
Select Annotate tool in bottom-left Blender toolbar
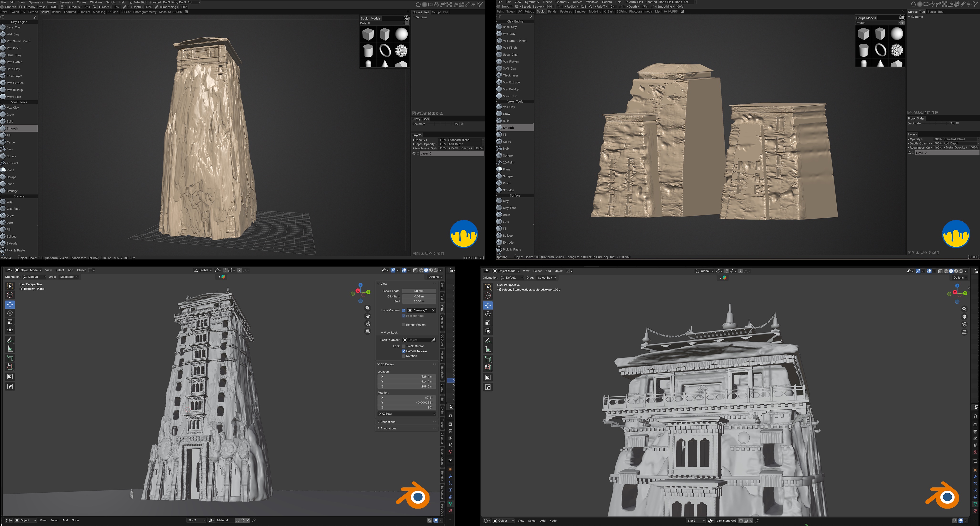click(10, 340)
